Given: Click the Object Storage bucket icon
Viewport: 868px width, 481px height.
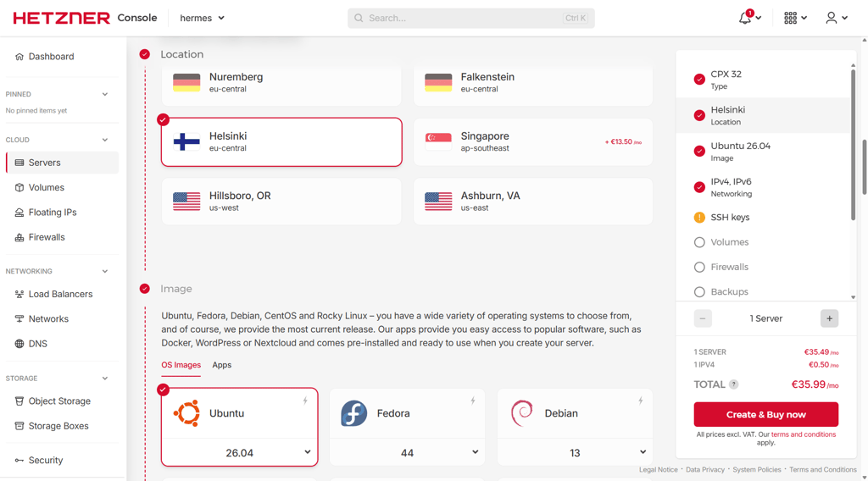Looking at the screenshot, I should click(19, 401).
